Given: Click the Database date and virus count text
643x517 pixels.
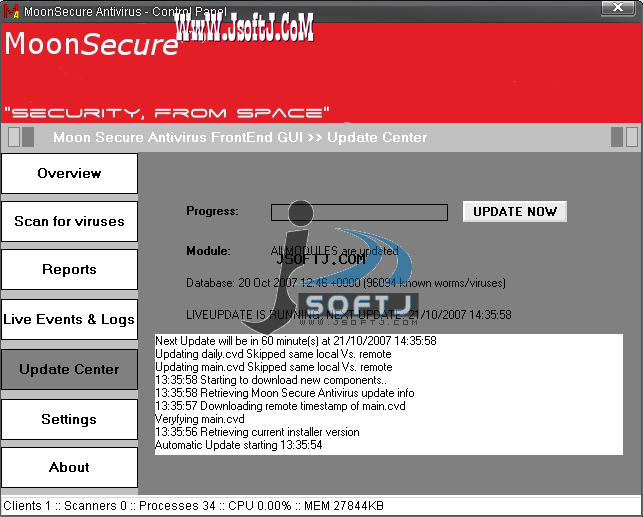Looking at the screenshot, I should point(346,283).
